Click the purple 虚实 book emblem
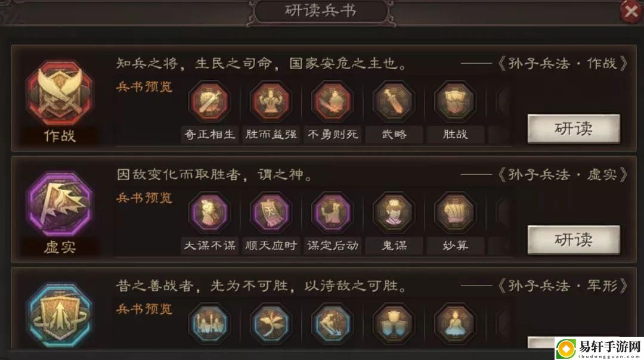 point(60,204)
